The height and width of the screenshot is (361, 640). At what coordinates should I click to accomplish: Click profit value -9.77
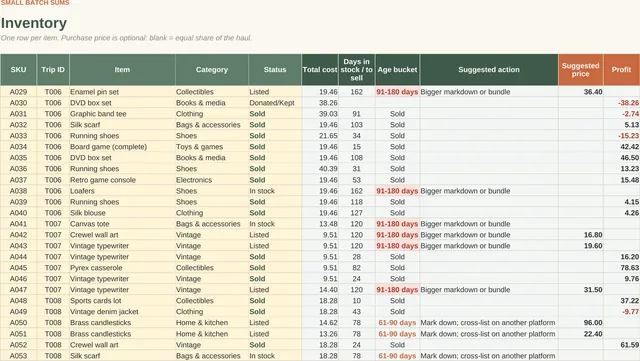621,312
